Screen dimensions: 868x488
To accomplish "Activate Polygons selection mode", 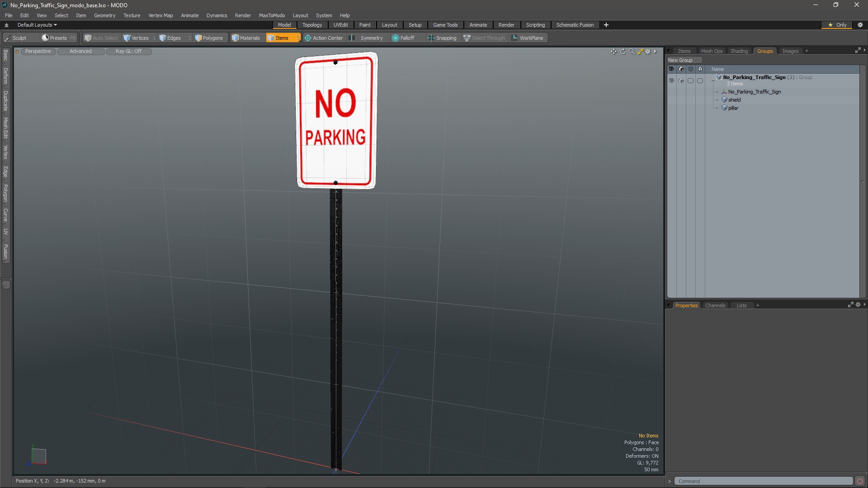I will pos(209,38).
